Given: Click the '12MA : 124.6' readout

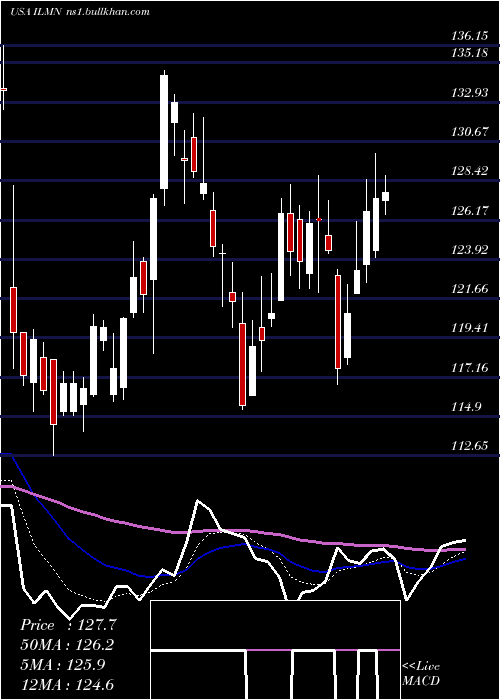Looking at the screenshot, I should tap(67, 684).
